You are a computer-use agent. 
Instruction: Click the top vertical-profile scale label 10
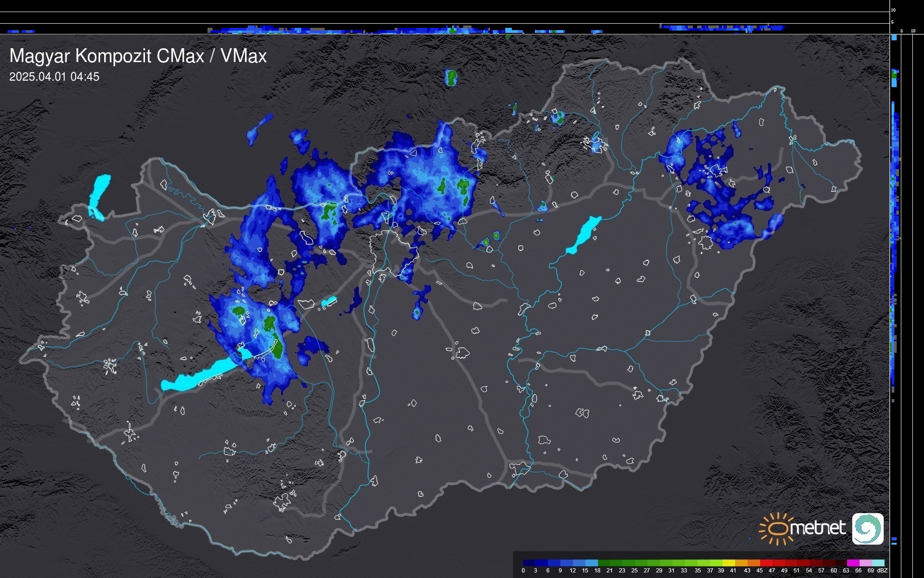point(893,10)
